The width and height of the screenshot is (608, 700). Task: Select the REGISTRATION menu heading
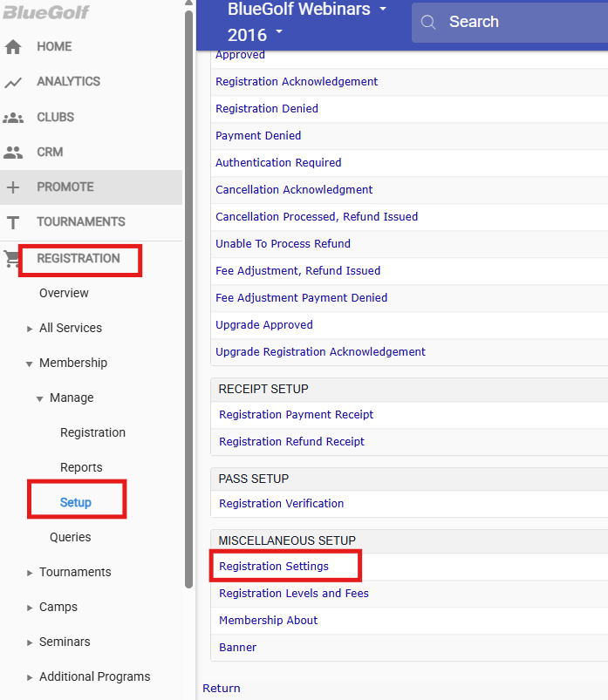pos(79,258)
